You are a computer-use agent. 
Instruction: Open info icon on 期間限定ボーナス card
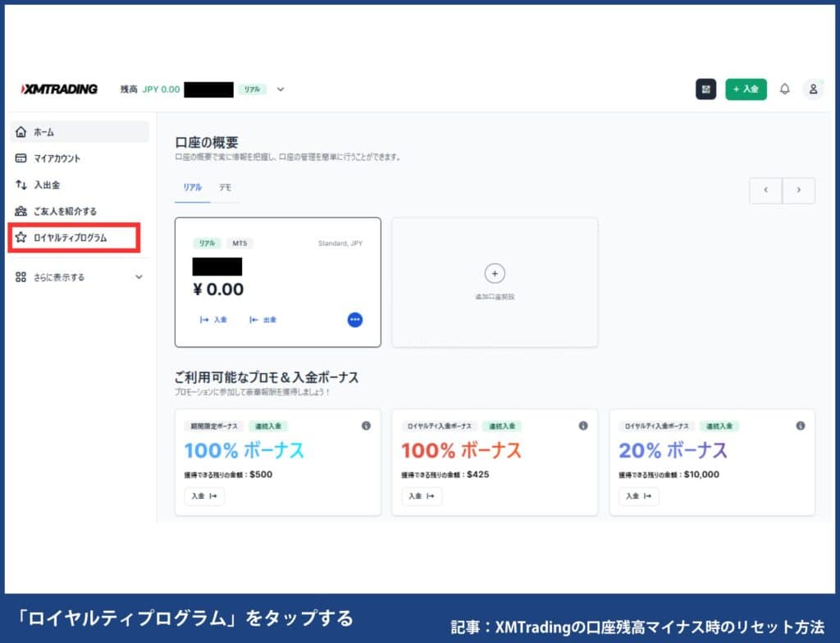(366, 426)
